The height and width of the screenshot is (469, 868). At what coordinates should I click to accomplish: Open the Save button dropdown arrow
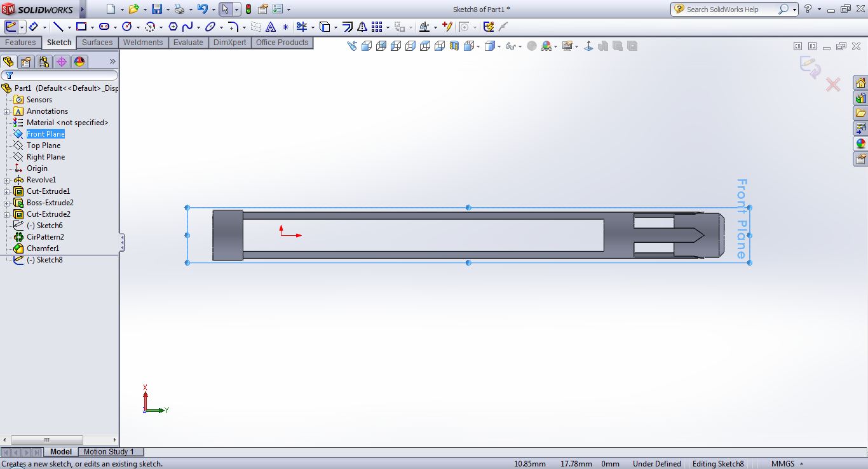(168, 10)
